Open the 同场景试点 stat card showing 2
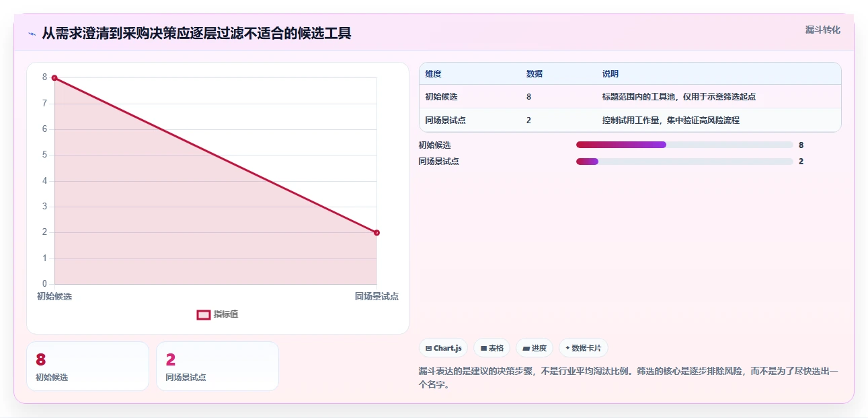The width and height of the screenshot is (868, 418). click(x=217, y=366)
